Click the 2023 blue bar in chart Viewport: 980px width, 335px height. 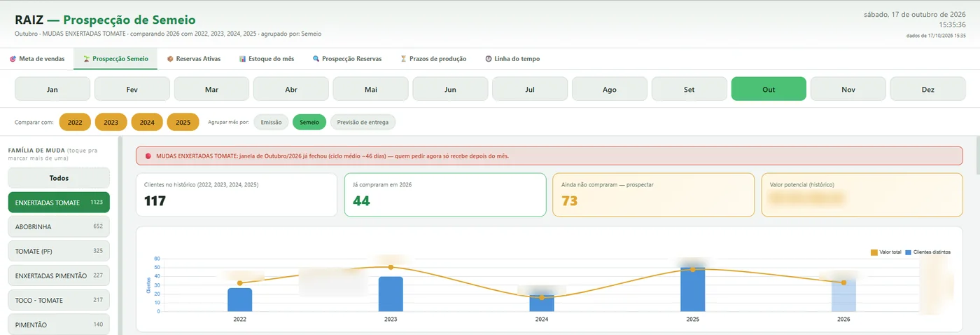[x=391, y=294]
